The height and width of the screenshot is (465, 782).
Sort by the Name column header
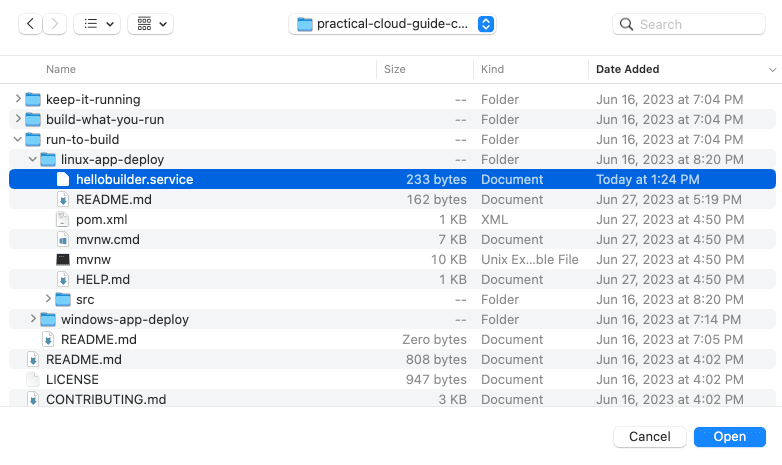click(x=61, y=69)
